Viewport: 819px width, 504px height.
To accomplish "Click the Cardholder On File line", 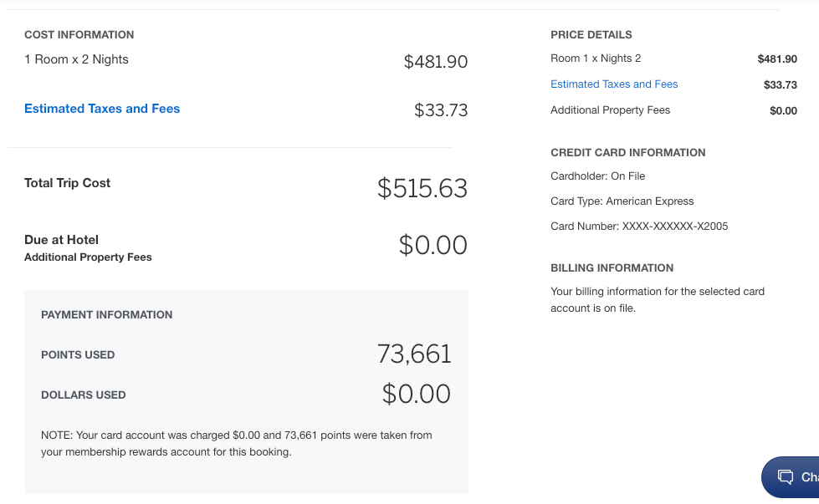I will pyautogui.click(x=598, y=176).
